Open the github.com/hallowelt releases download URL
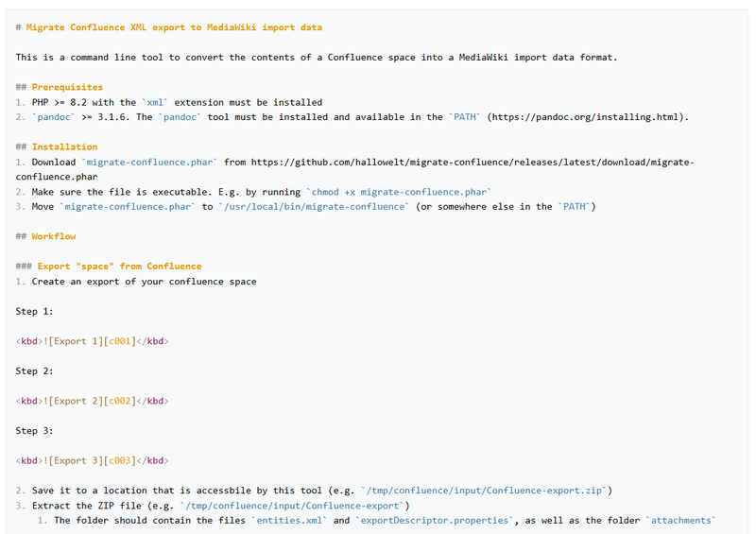This screenshot has height=534, width=756. tap(472, 162)
